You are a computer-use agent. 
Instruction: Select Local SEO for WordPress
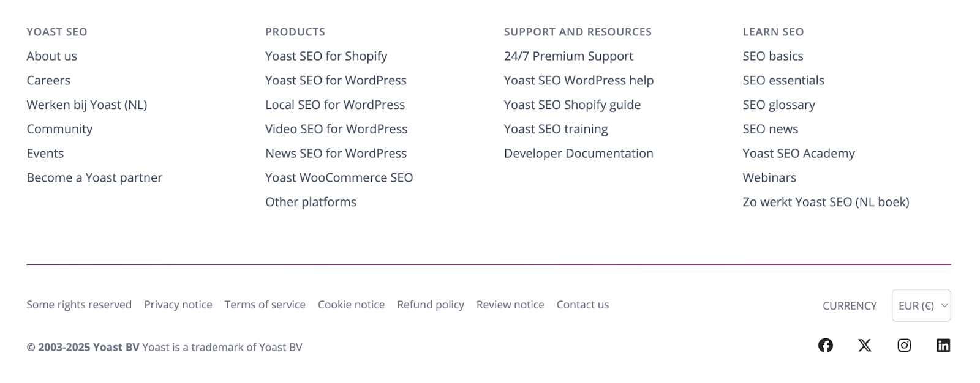[x=335, y=105]
